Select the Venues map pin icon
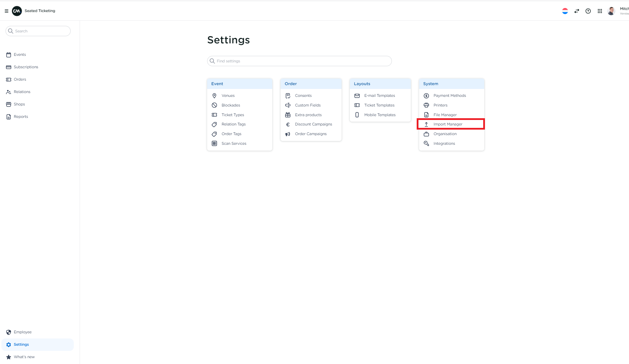629x364 pixels. coord(214,95)
